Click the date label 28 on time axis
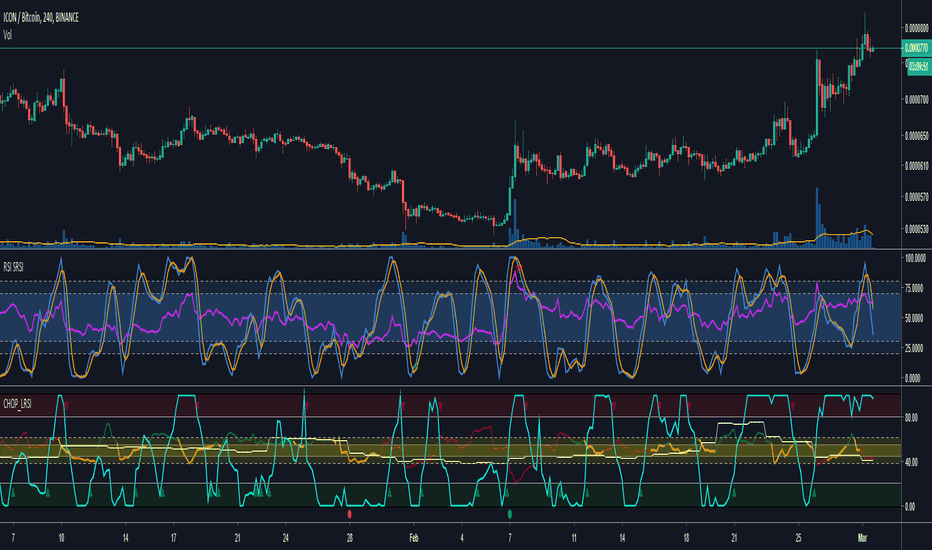Screen dimensions: 932x550 (350, 538)
